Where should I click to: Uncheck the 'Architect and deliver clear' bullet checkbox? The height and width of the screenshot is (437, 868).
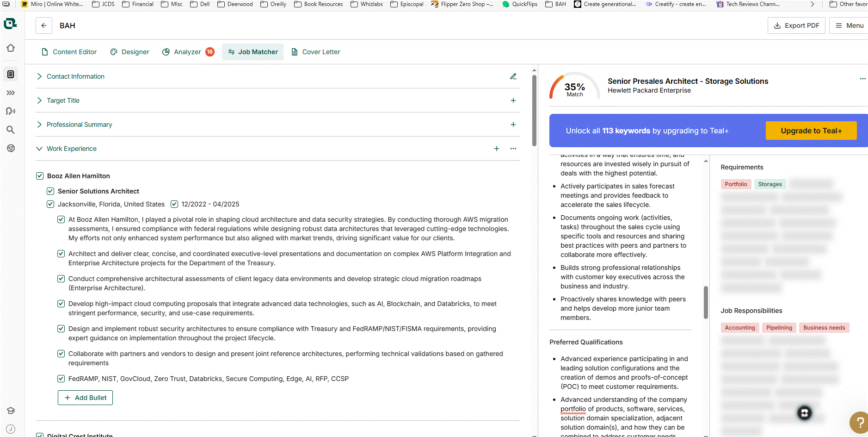(x=61, y=254)
